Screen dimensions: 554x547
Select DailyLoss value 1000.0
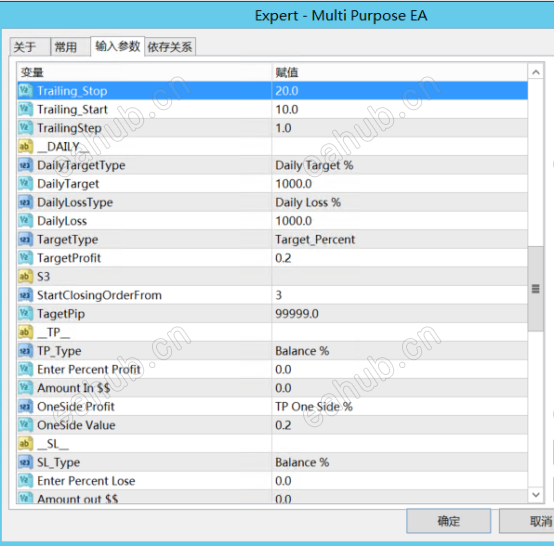(x=400, y=221)
